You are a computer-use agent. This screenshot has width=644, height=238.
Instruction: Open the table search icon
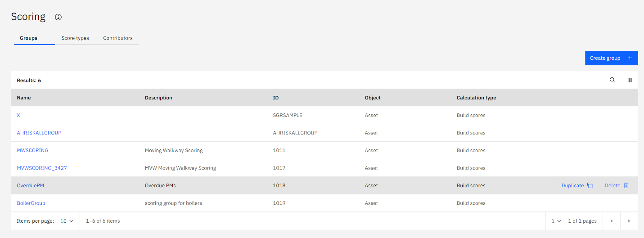click(x=612, y=80)
